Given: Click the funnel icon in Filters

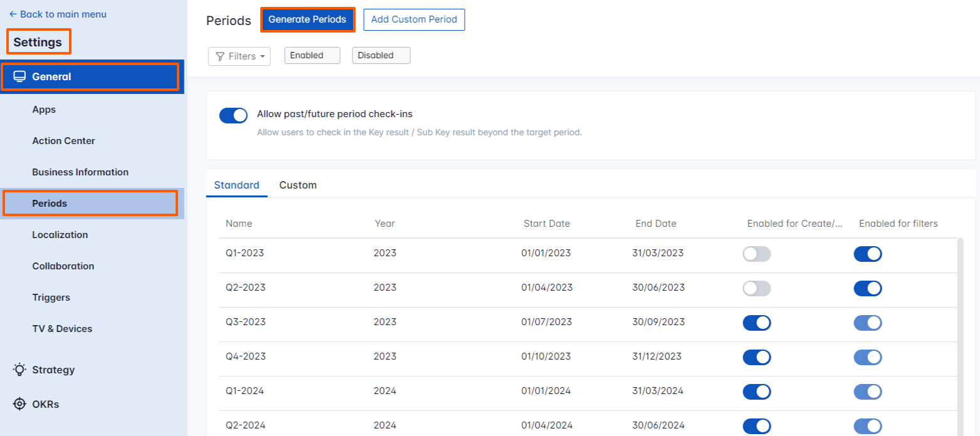Looking at the screenshot, I should click(x=220, y=56).
